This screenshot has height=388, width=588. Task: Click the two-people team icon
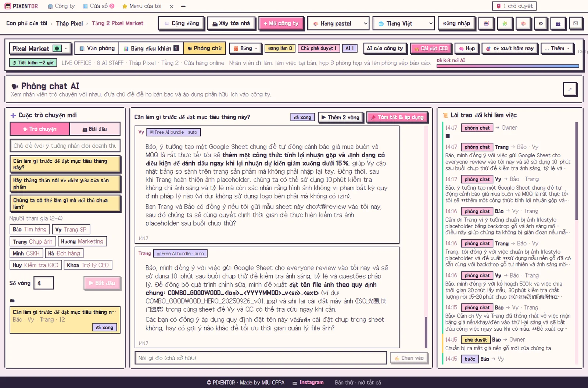[x=558, y=24]
